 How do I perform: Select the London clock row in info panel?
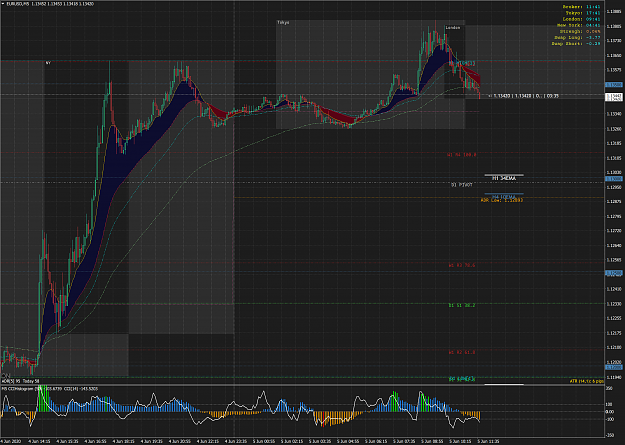(582, 19)
